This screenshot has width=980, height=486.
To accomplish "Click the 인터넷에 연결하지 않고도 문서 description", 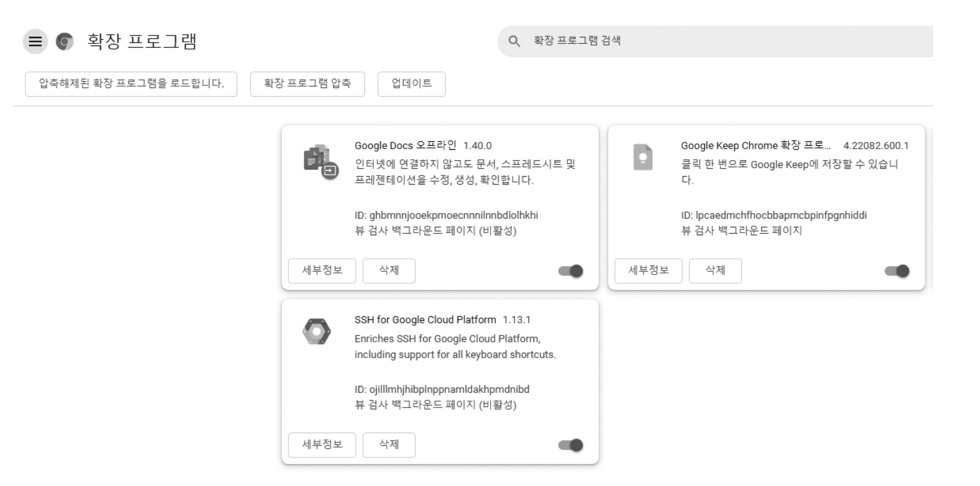I will pyautogui.click(x=465, y=172).
